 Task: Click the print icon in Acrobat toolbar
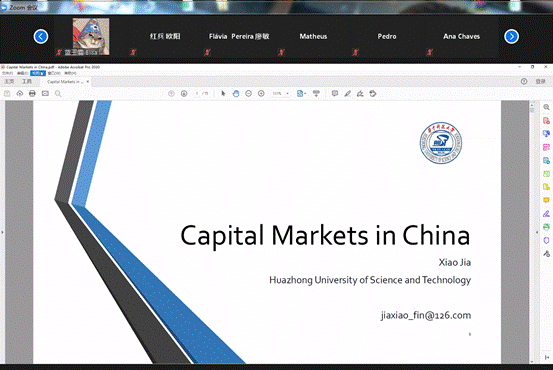coord(32,93)
